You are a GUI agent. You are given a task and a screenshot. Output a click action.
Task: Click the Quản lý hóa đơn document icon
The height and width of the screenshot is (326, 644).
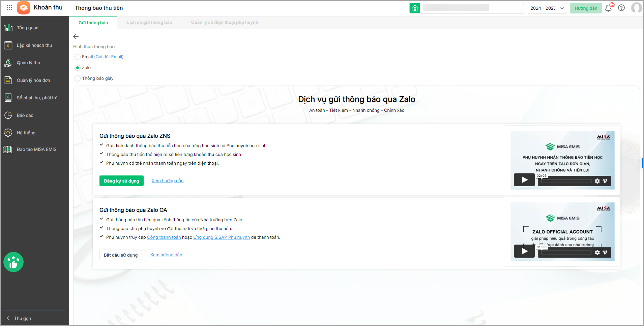(8, 80)
